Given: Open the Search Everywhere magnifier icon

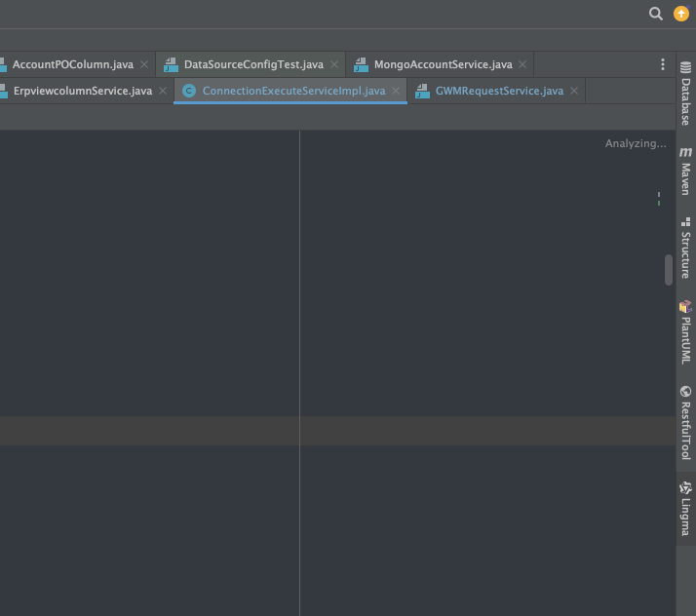Looking at the screenshot, I should coord(656,14).
